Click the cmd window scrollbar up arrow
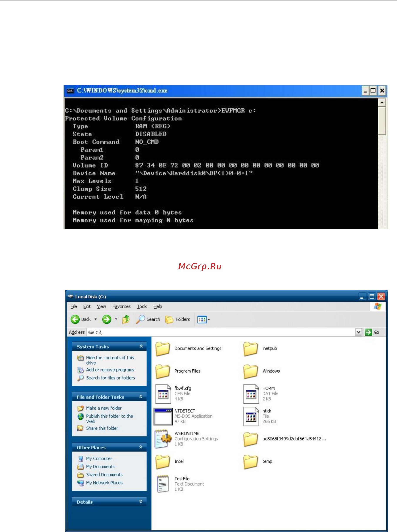 coord(382,103)
